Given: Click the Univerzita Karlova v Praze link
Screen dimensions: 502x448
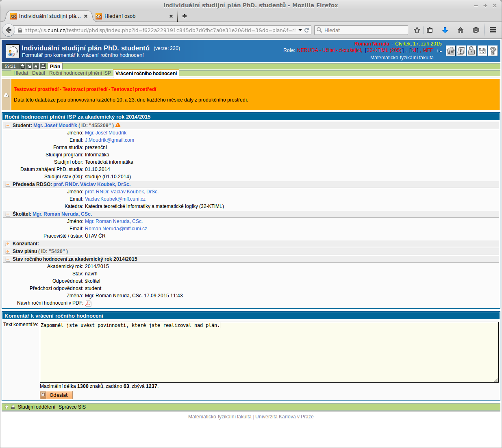Looking at the screenshot, I should pos(285,417).
